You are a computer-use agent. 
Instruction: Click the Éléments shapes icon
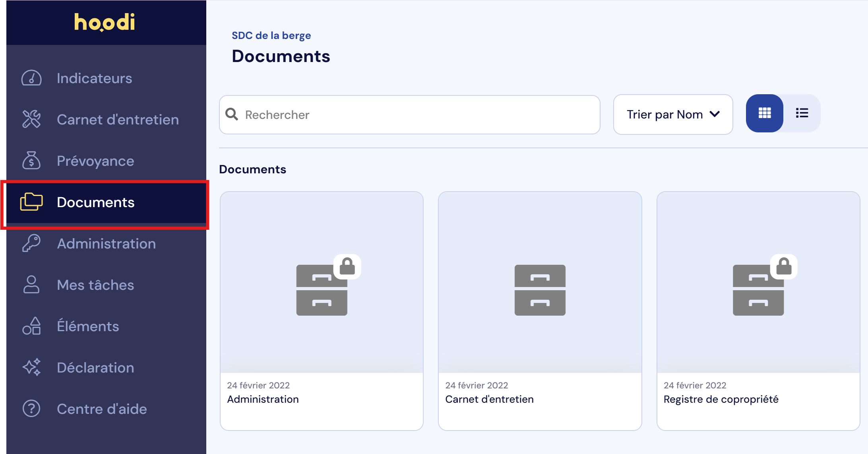pyautogui.click(x=31, y=326)
